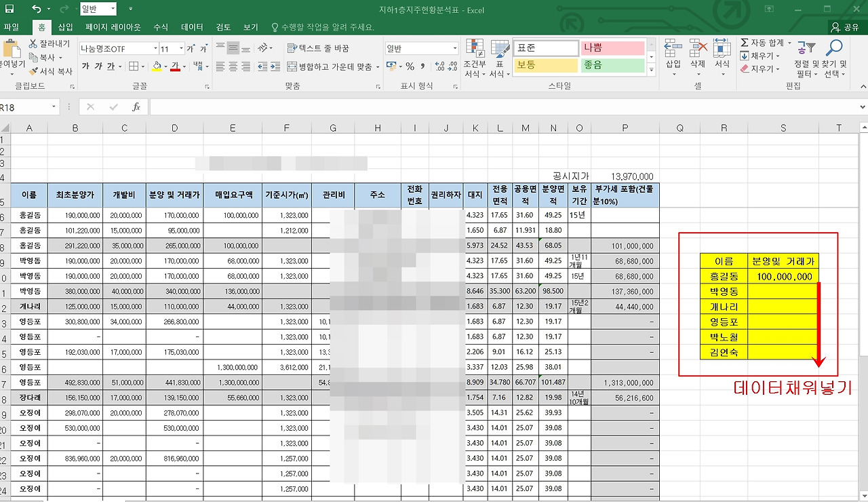Customize the quick access toolbar arrow

tap(130, 9)
